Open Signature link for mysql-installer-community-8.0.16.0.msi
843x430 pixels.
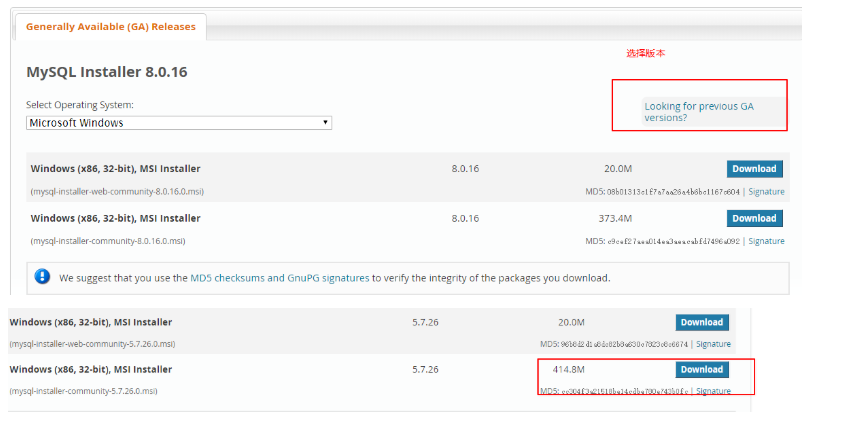(766, 241)
